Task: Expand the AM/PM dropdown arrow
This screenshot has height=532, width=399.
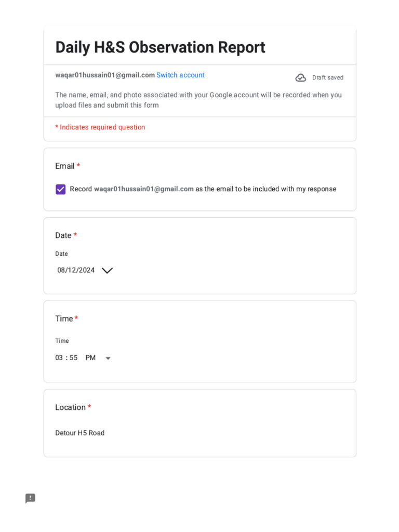Action: (x=108, y=358)
